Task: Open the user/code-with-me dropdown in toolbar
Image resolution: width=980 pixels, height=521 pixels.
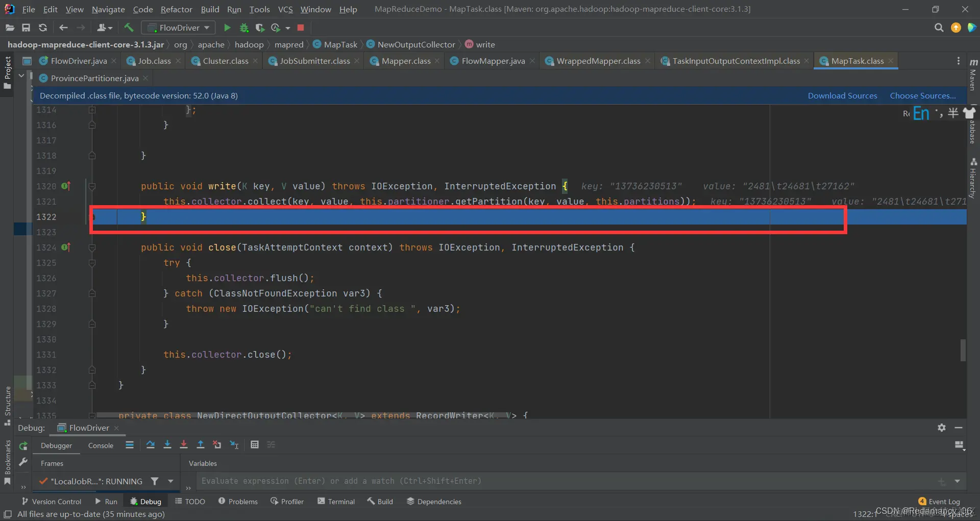Action: 104,28
